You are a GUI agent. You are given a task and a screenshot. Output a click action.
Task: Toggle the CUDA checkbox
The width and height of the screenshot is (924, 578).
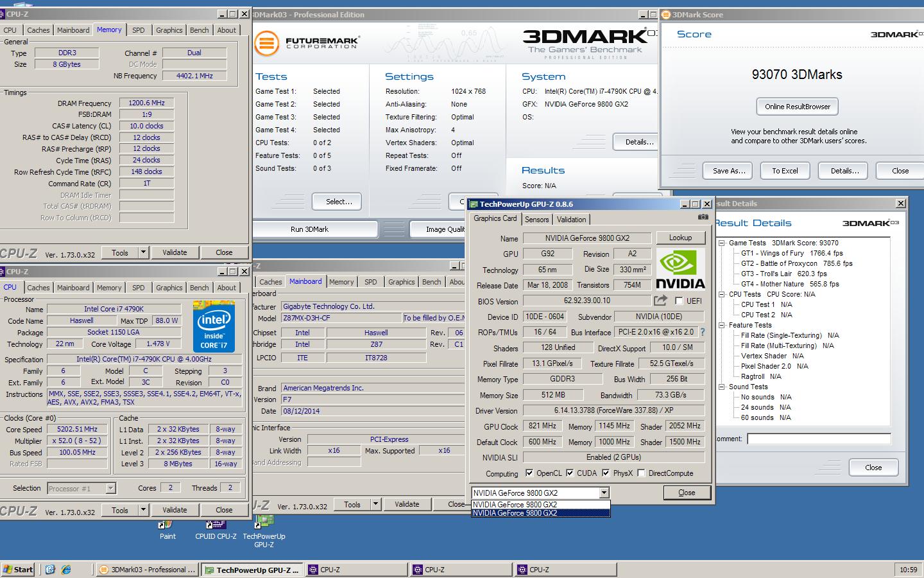click(570, 473)
